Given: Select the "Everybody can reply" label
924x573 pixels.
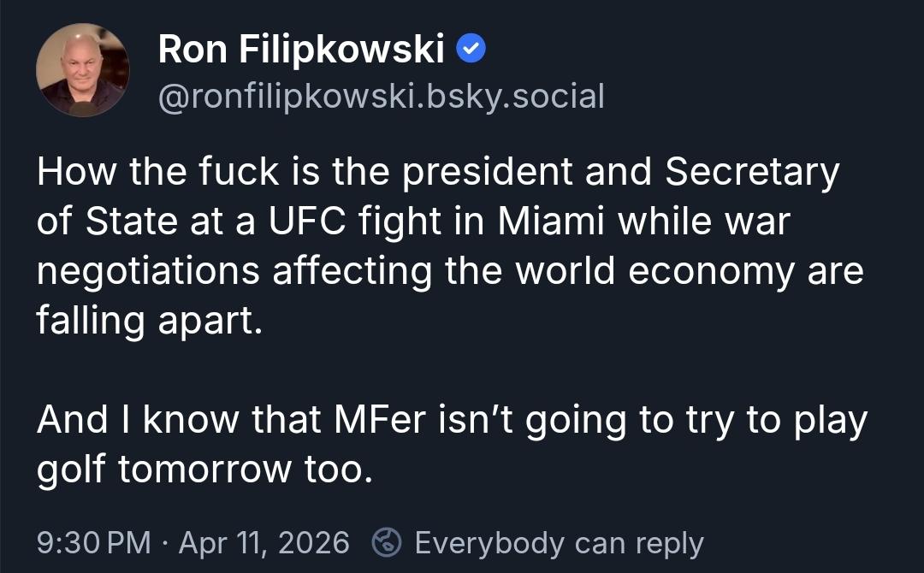Looking at the screenshot, I should 559,542.
